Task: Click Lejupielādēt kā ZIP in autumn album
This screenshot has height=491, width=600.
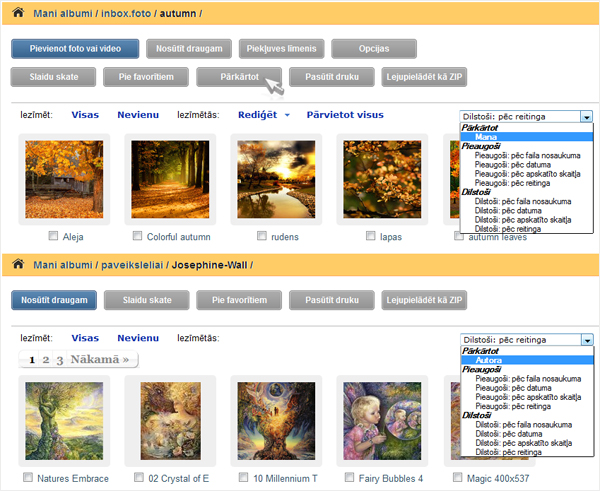Action: (424, 77)
